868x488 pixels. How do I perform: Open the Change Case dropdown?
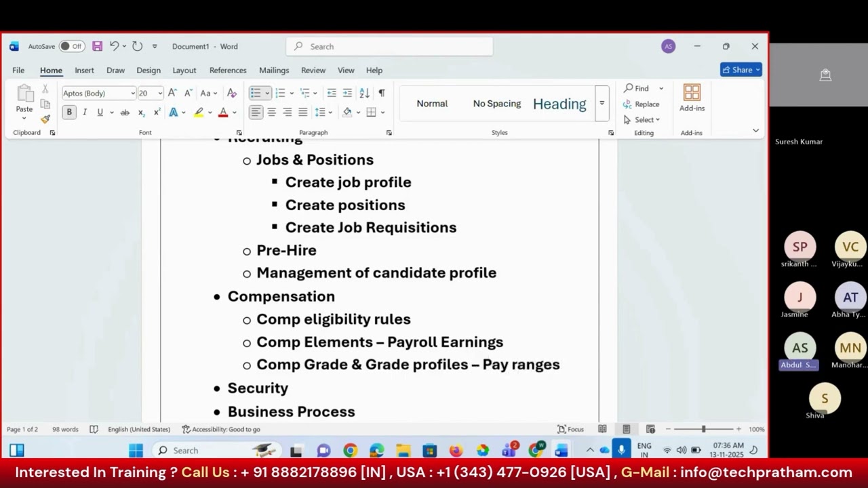(x=209, y=93)
